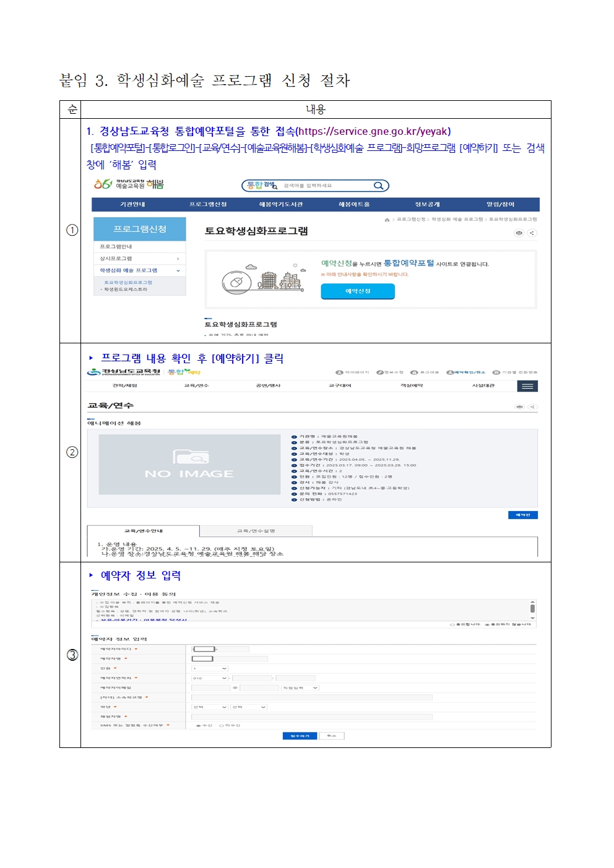Open 교육/연수 menu in 통합예약 nav
Screen dimensions: 614x868
pos(196,386)
